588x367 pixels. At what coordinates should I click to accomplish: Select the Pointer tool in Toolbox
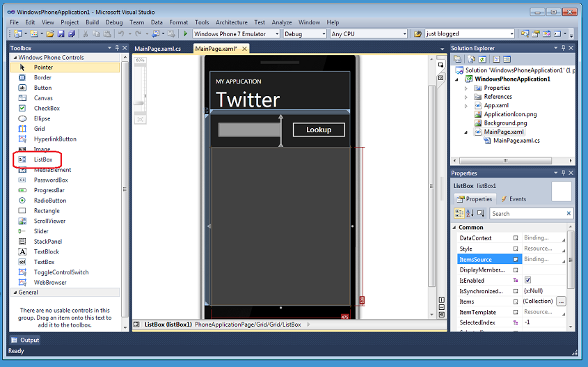point(65,67)
